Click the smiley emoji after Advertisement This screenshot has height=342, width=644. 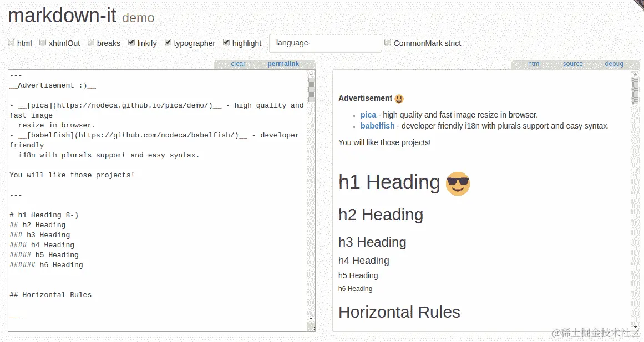click(x=399, y=99)
